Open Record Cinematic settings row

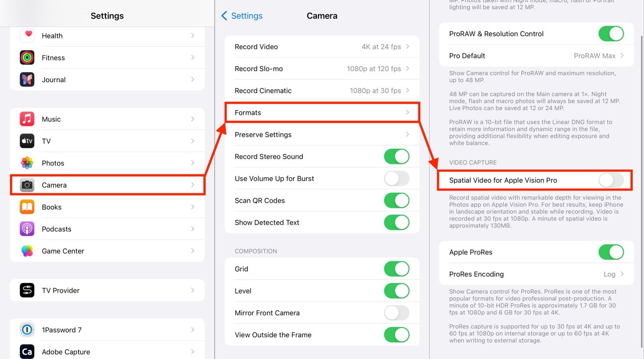click(x=322, y=90)
